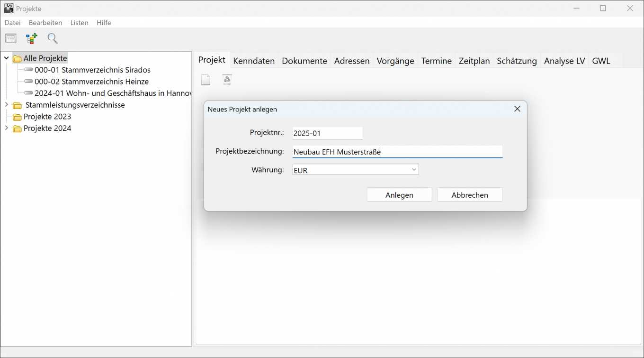
Task: Maximize the Projekte window
Action: coord(603,8)
